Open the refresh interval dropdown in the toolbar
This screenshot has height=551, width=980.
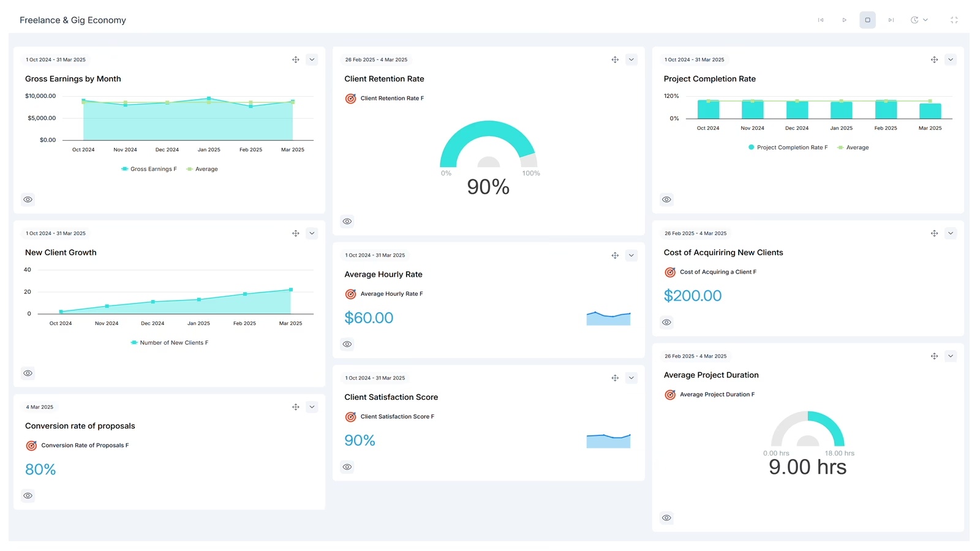925,20
